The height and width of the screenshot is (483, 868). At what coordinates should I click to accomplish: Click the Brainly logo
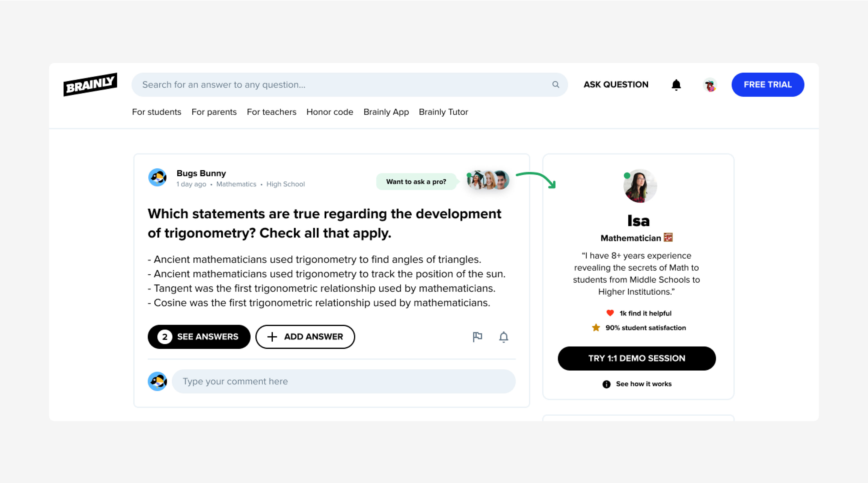click(x=90, y=85)
